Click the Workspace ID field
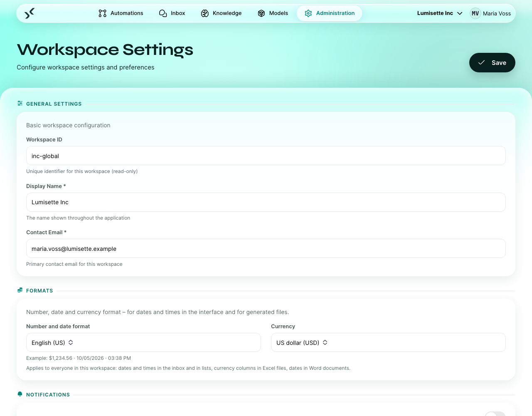 pos(266,156)
